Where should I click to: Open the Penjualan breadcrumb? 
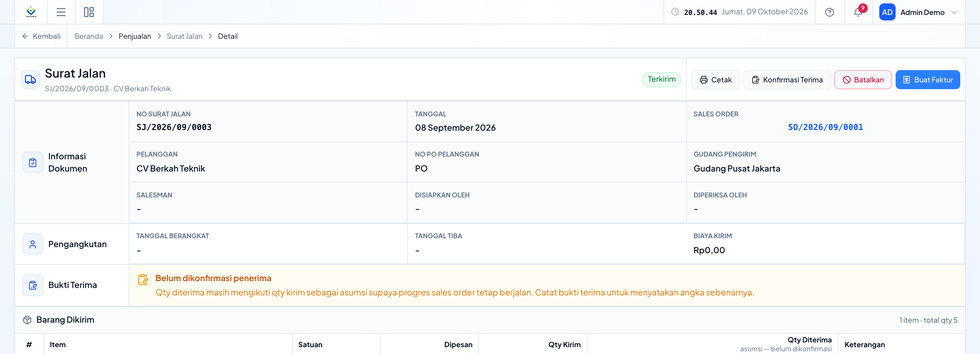[135, 36]
